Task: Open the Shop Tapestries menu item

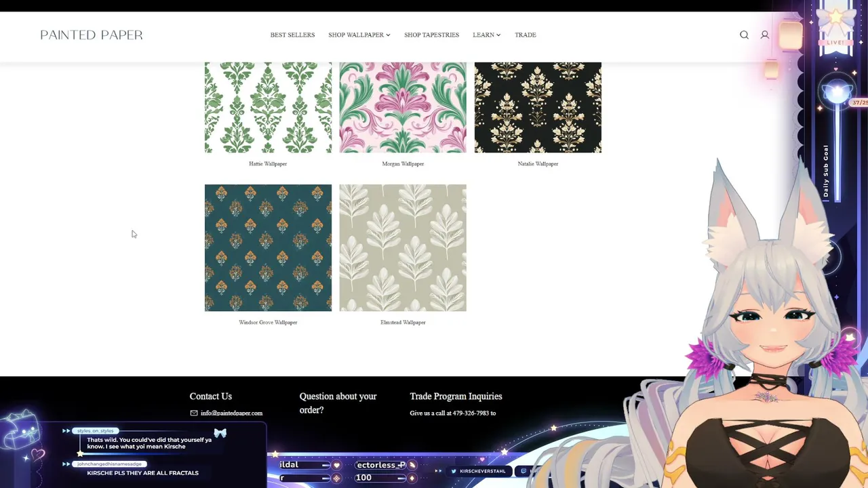Action: [431, 35]
